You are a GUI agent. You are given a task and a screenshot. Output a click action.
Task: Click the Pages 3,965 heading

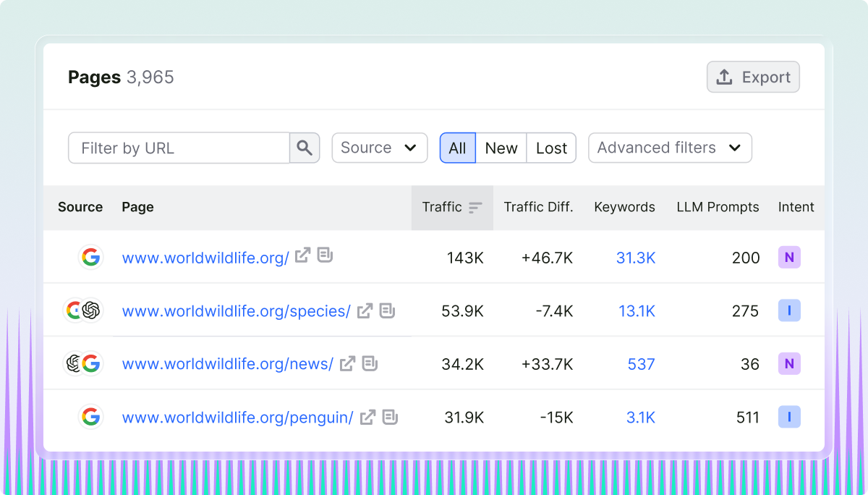(121, 77)
